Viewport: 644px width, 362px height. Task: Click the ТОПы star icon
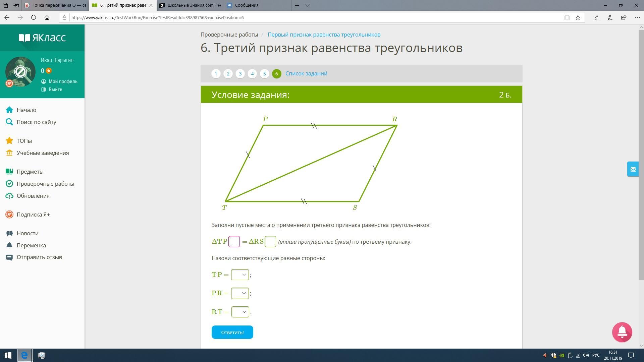tap(9, 141)
